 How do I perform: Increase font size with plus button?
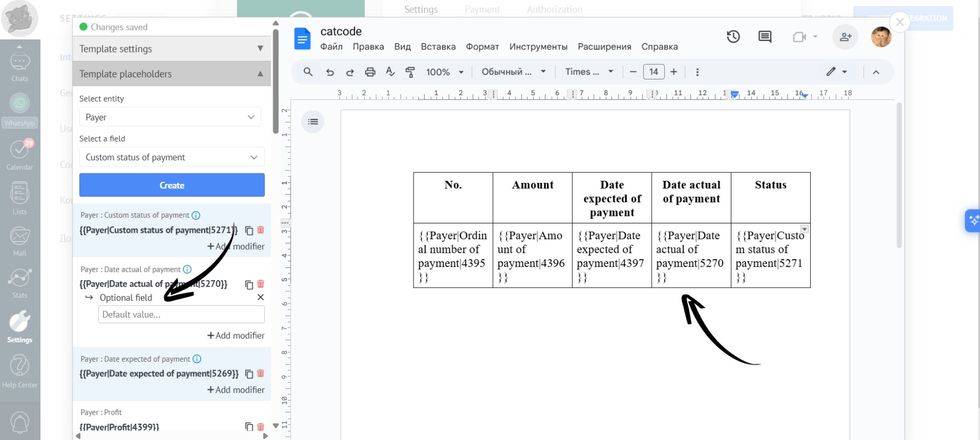674,72
